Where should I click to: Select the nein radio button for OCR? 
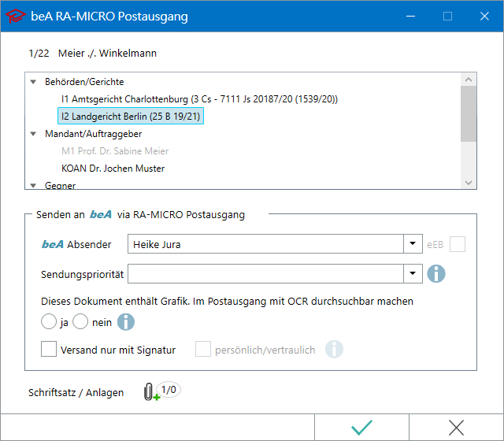[80, 321]
